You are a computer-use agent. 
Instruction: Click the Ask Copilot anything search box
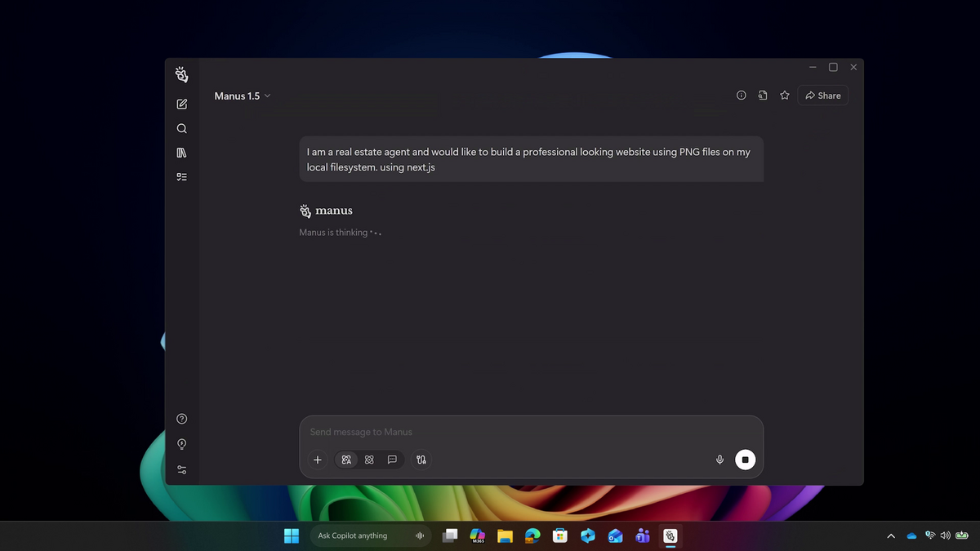pyautogui.click(x=372, y=535)
